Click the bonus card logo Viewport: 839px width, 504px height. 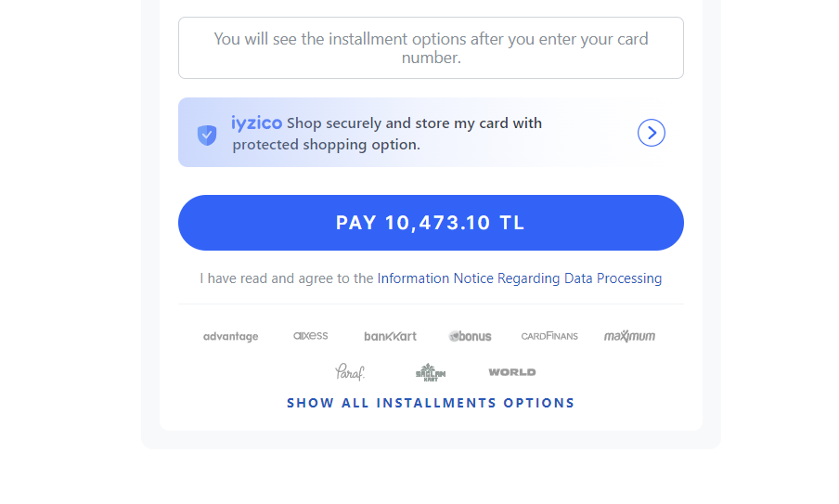click(x=470, y=336)
